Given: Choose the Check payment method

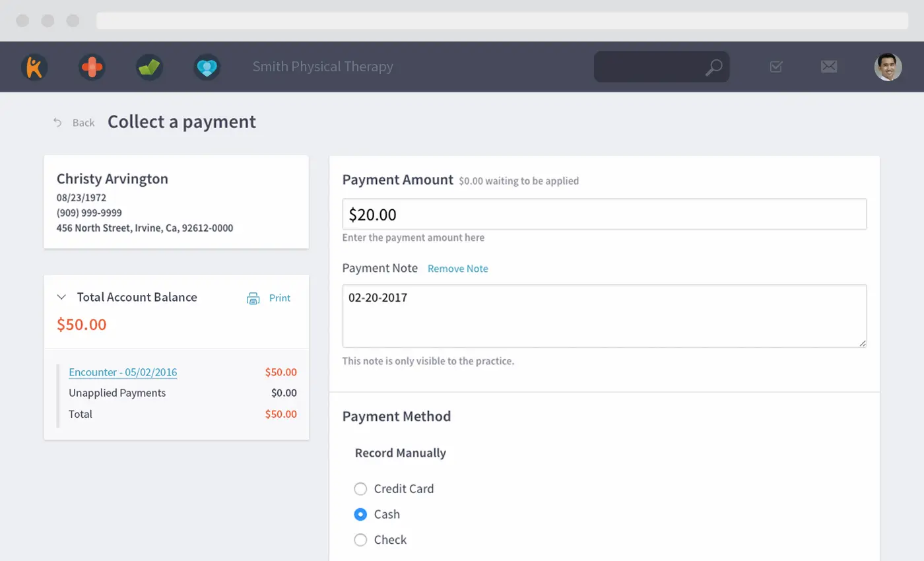Looking at the screenshot, I should click(360, 540).
